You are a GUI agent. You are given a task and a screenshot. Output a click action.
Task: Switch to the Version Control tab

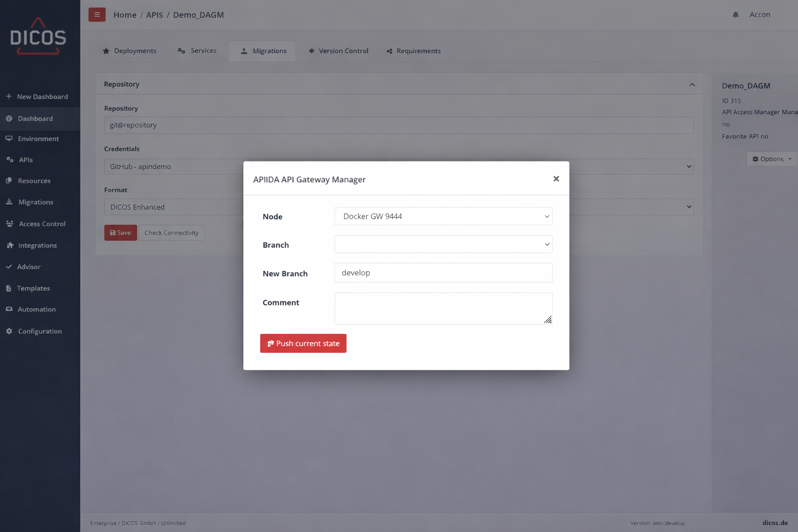338,51
